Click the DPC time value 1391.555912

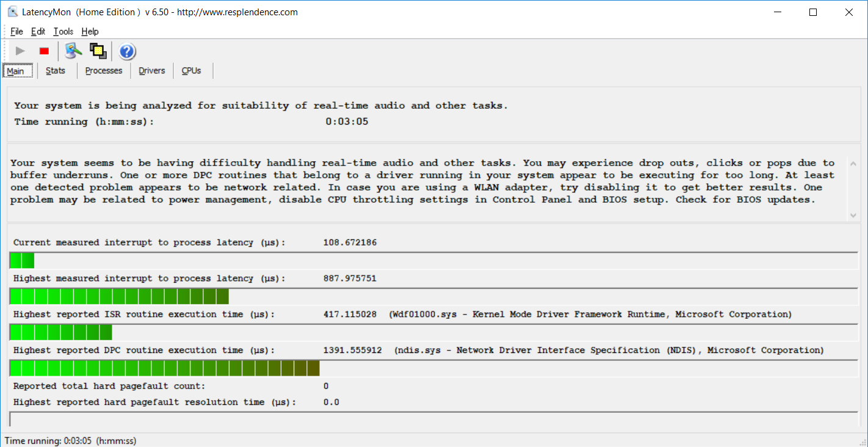(x=353, y=351)
